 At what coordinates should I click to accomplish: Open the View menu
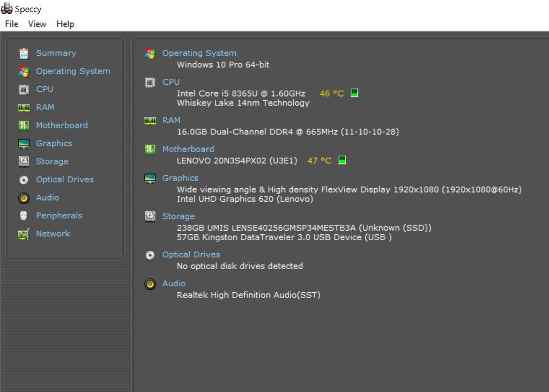37,24
